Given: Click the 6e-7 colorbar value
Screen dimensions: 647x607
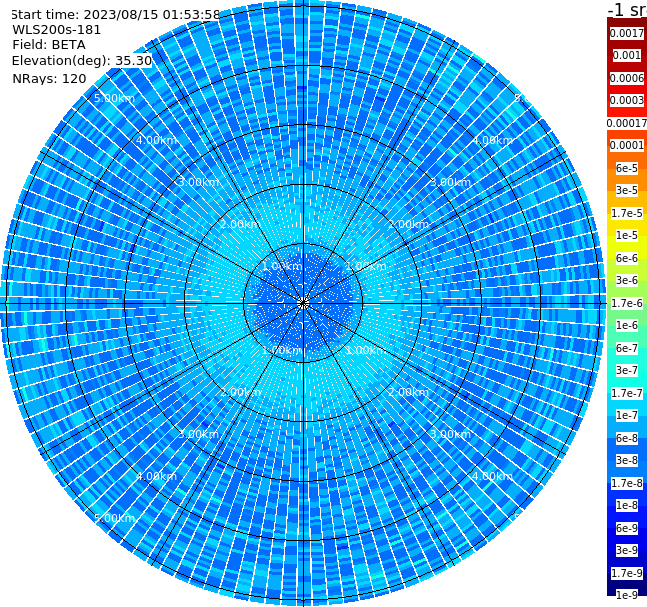Looking at the screenshot, I should point(627,348).
